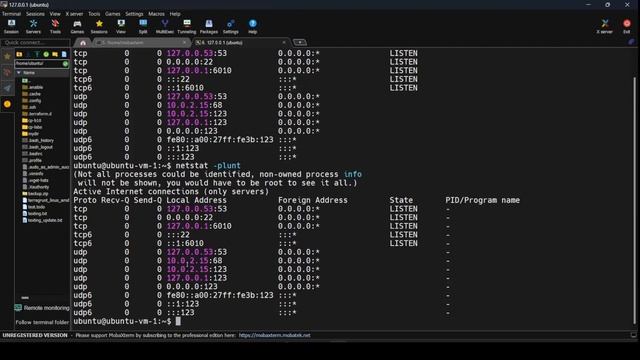The width and height of the screenshot is (640, 360).
Task: Open the X server menu
Action: 74,14
